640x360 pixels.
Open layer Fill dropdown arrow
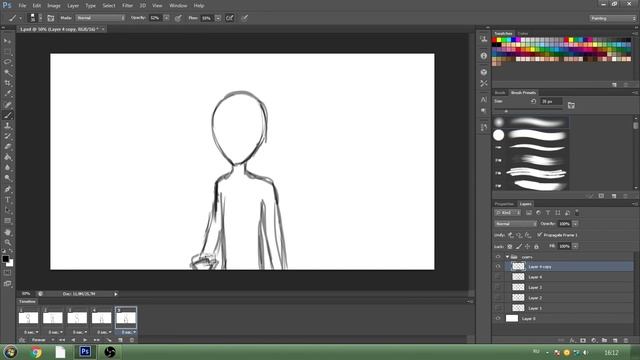click(575, 246)
